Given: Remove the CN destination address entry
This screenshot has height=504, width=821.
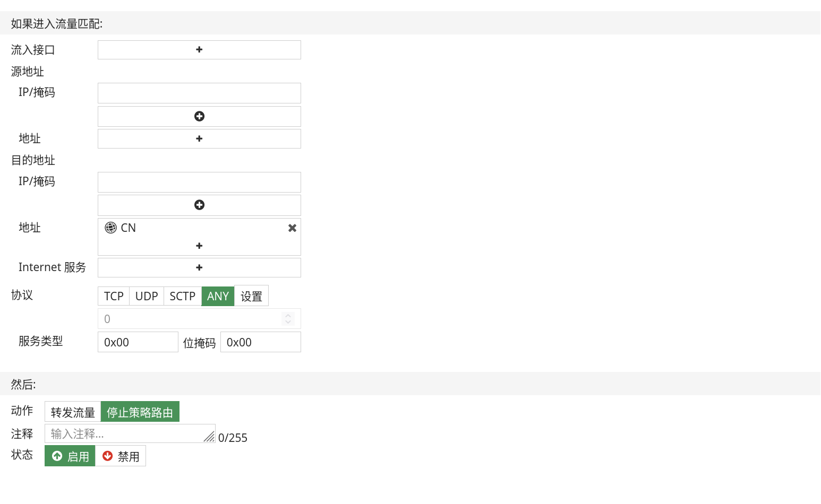Looking at the screenshot, I should click(x=292, y=228).
